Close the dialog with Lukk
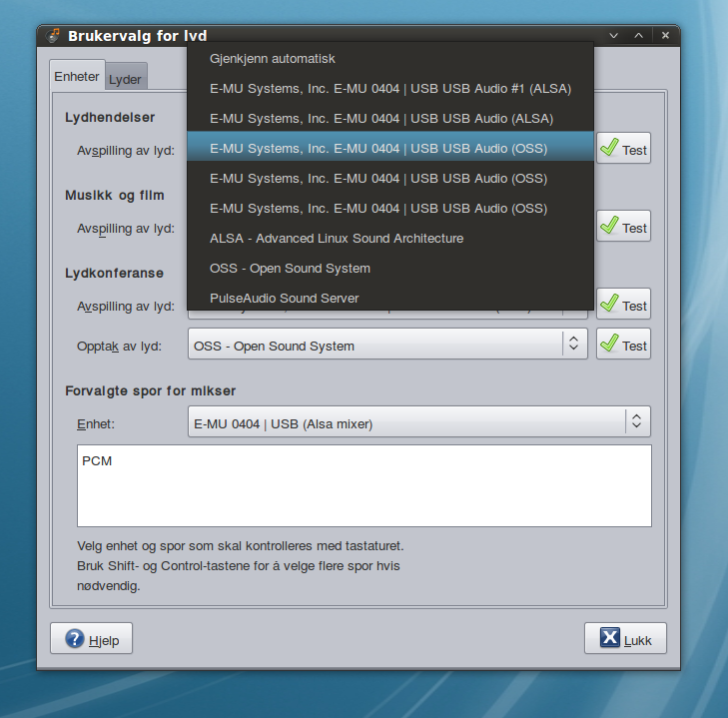 point(625,638)
